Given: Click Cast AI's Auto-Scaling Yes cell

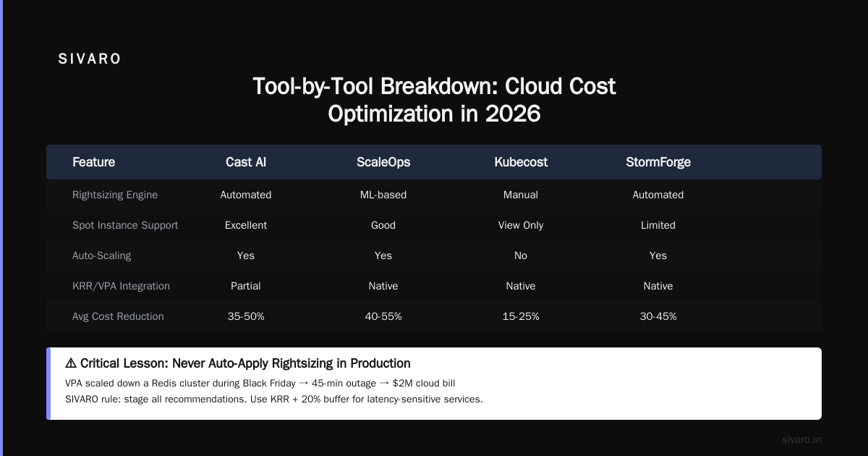Looking at the screenshot, I should (x=246, y=256).
